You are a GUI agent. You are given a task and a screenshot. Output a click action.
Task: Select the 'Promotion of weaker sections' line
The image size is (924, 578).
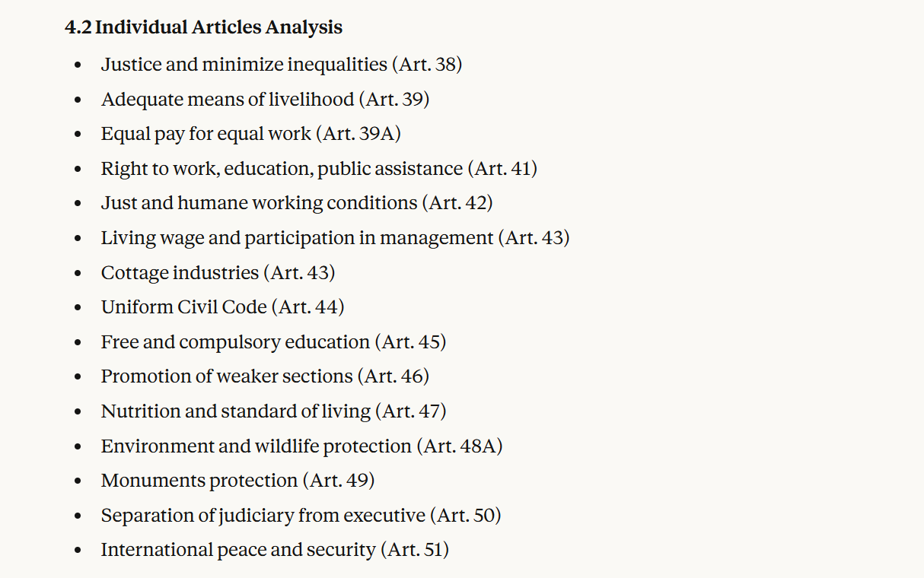(x=227, y=376)
